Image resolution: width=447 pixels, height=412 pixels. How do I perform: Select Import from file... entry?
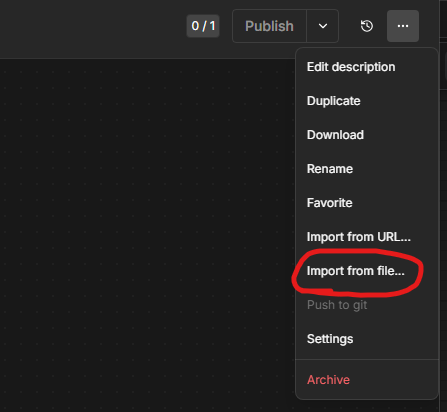click(x=367, y=271)
